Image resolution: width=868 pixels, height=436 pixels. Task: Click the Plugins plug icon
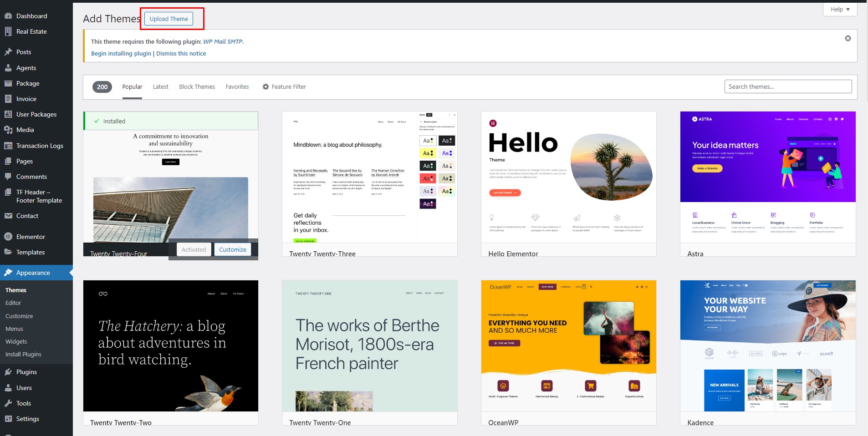(x=8, y=372)
